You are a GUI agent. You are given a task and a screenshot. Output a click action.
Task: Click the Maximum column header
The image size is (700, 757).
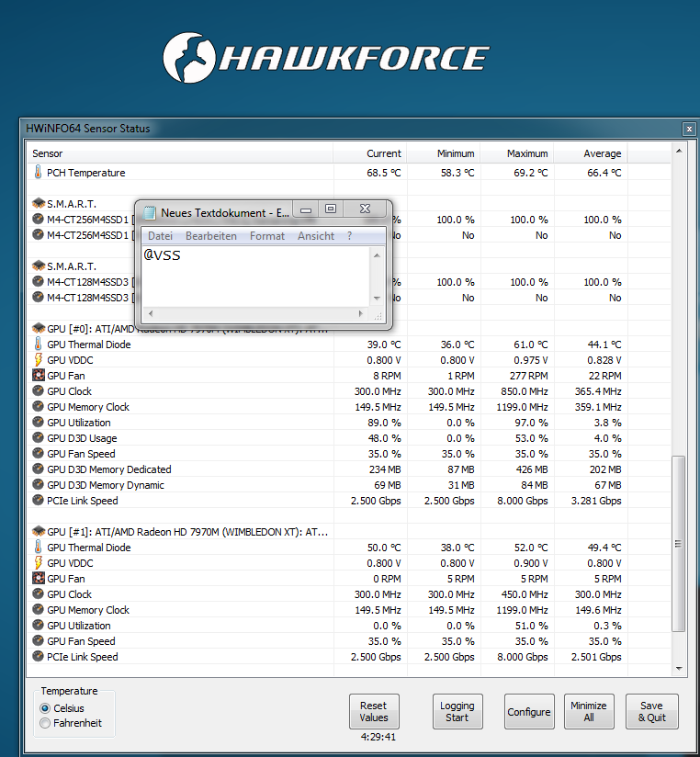click(517, 153)
